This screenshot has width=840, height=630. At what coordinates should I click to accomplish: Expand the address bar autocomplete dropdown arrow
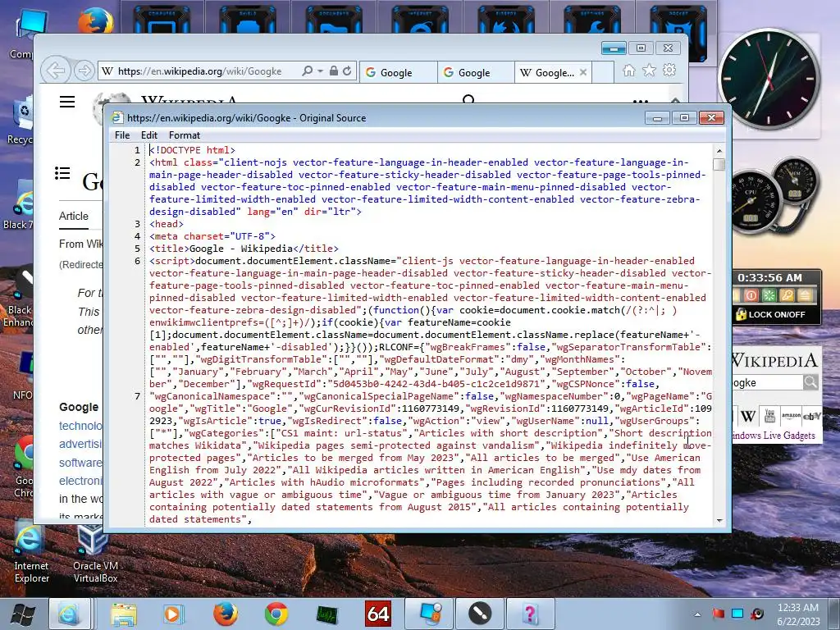coord(321,71)
